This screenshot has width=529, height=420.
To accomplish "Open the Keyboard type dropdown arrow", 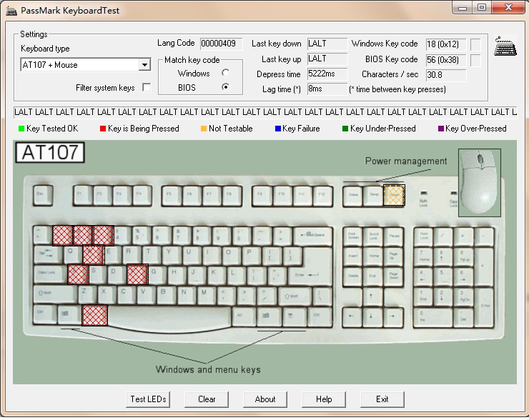I will point(144,65).
